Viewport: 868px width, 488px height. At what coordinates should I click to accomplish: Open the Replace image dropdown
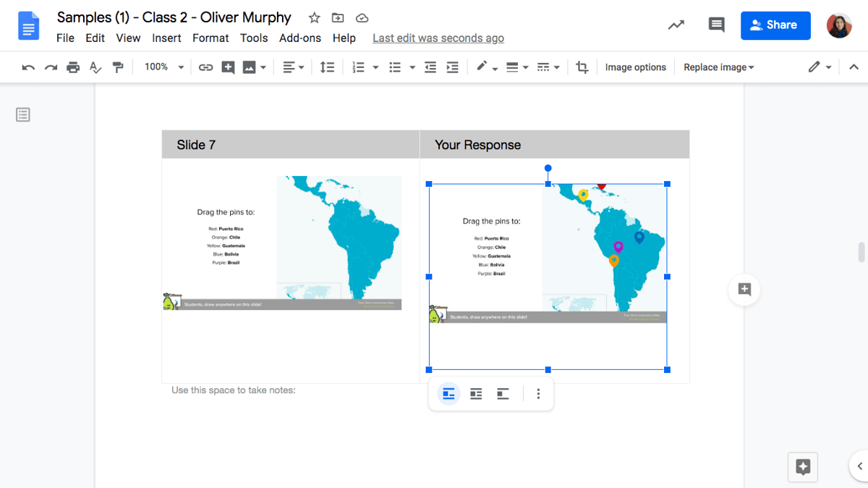(x=718, y=67)
